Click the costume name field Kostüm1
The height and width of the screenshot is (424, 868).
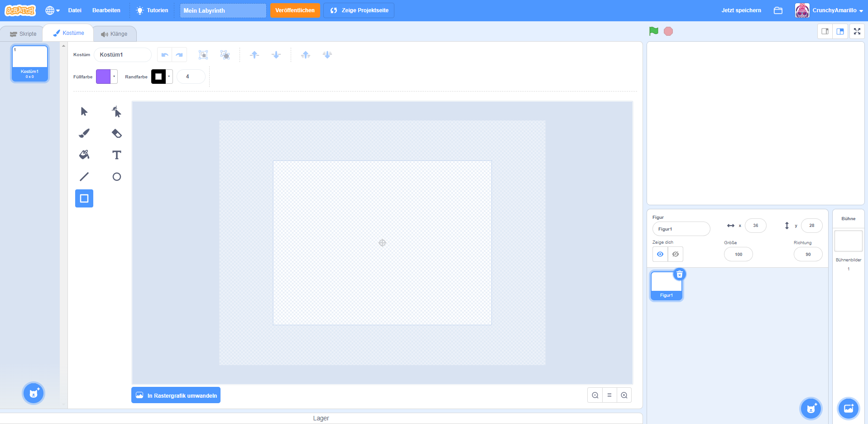(123, 55)
